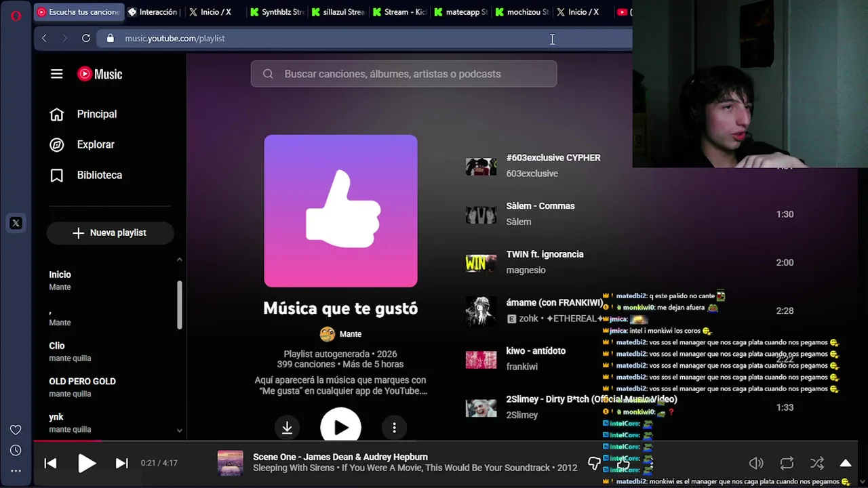Click the TWIN song thumbnail
This screenshot has height=488, width=868.
[481, 262]
